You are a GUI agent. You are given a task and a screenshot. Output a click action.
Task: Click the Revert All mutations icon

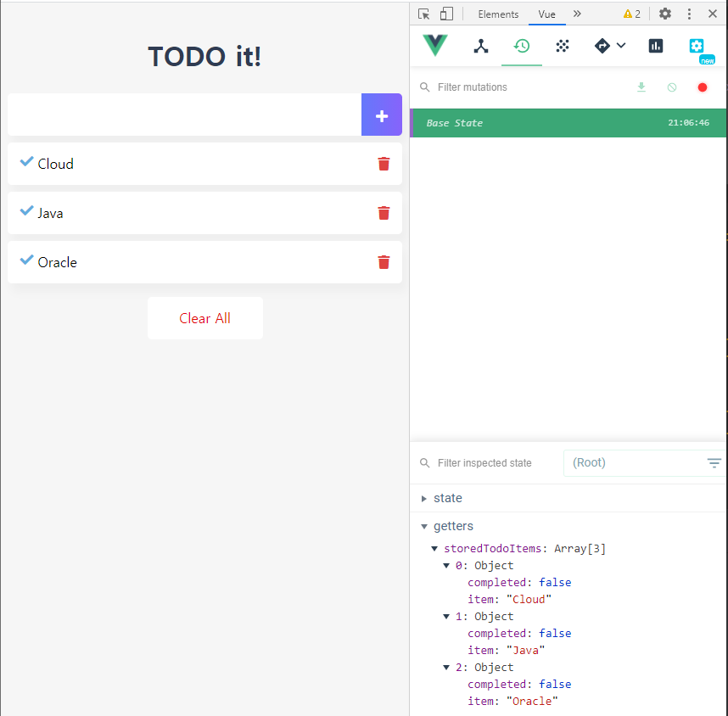672,87
